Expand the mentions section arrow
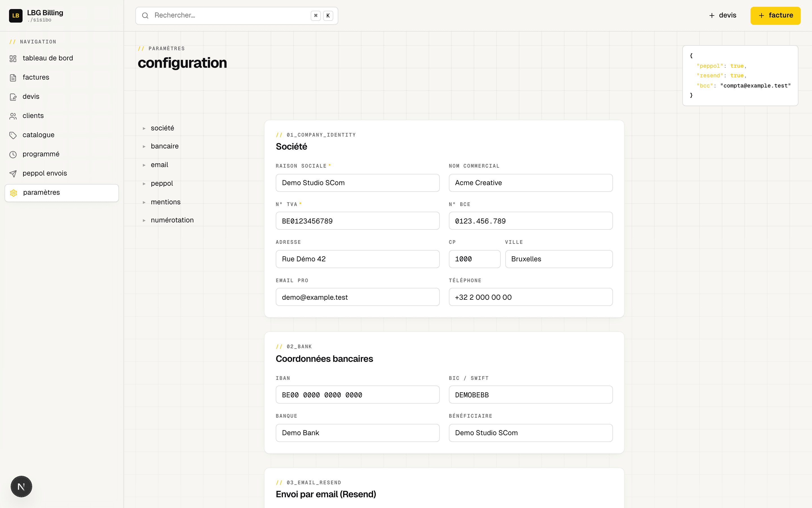The height and width of the screenshot is (508, 812). [144, 202]
